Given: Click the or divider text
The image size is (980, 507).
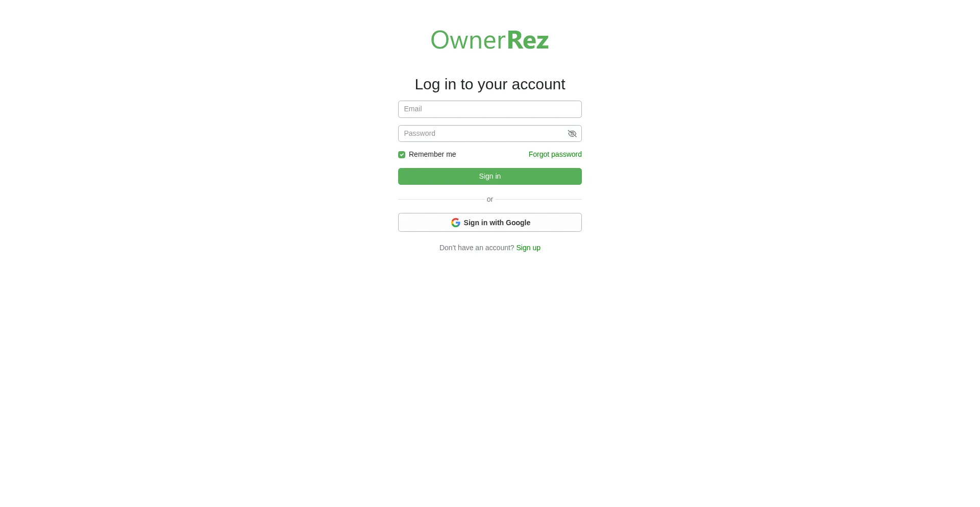Looking at the screenshot, I should pyautogui.click(x=490, y=199).
